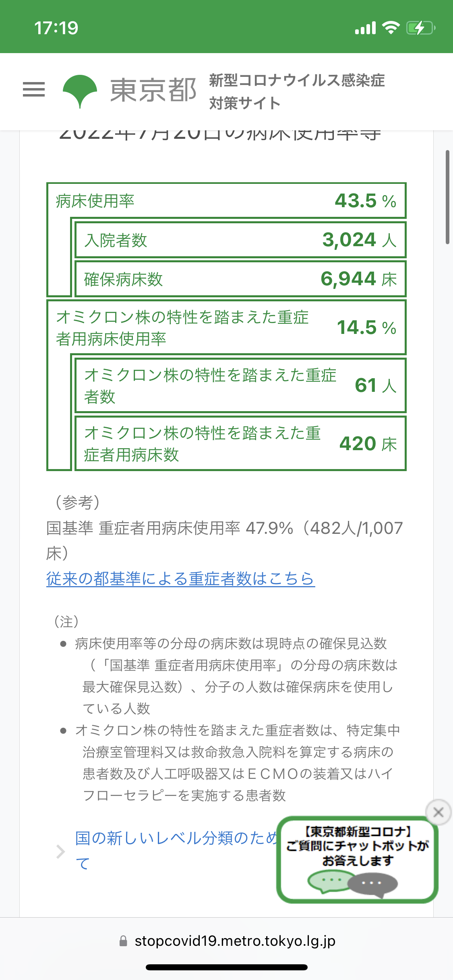Viewport: 453px width, 980px height.
Task: Tap the 東京都 site title text
Action: click(x=153, y=90)
